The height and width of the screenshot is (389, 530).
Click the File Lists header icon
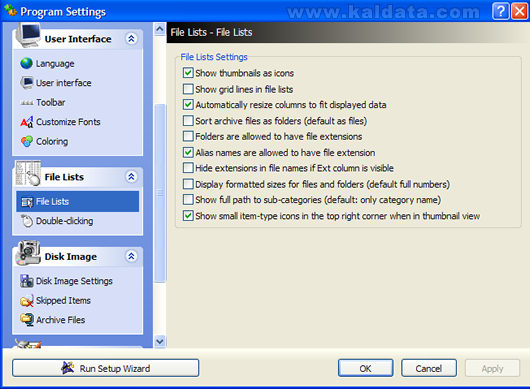point(28,173)
